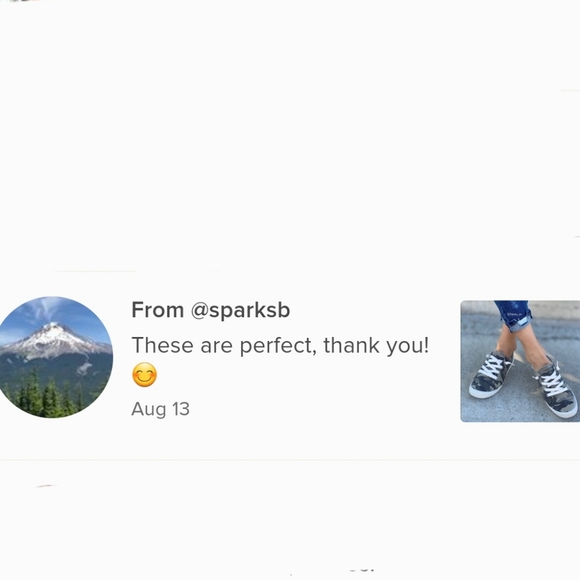
Task: Click the "sparksb" name after the @ symbol
Action: 250,310
